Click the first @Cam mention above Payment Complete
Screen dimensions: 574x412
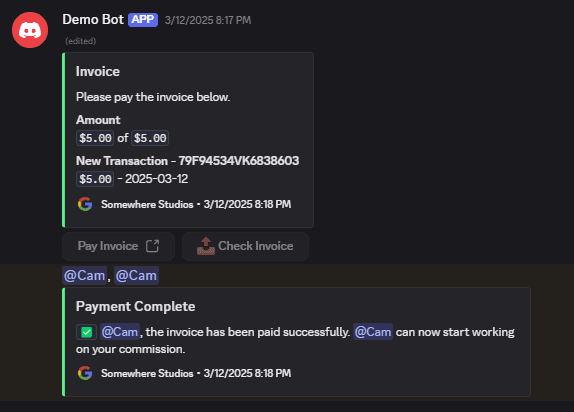coord(85,275)
